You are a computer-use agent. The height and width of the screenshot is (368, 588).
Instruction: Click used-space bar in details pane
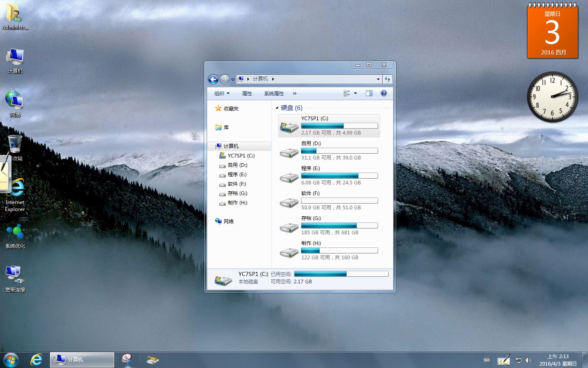point(341,274)
